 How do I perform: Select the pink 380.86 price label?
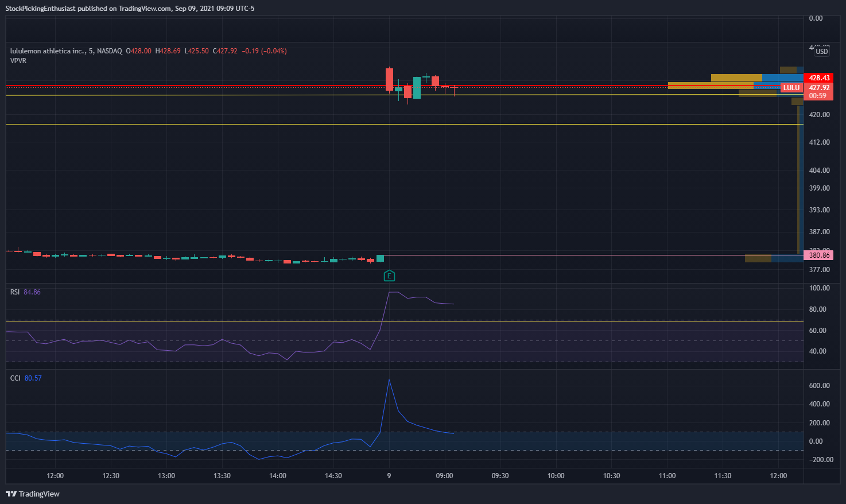pos(818,255)
